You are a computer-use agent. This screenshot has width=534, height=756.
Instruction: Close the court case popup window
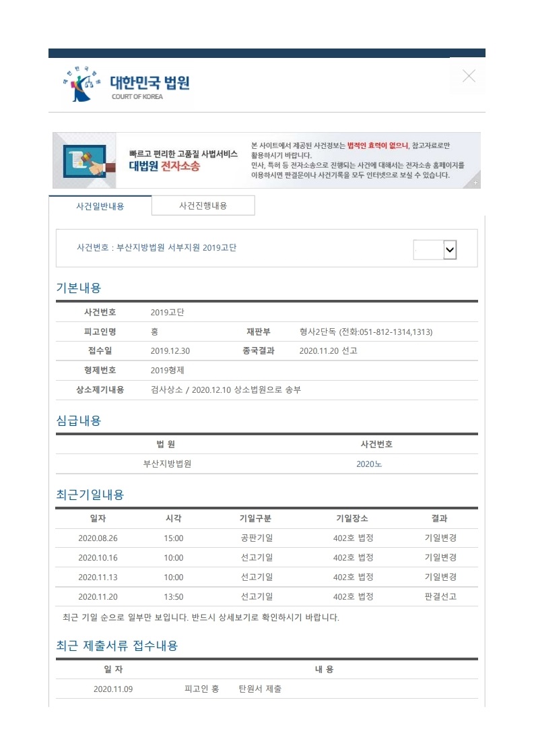point(469,75)
